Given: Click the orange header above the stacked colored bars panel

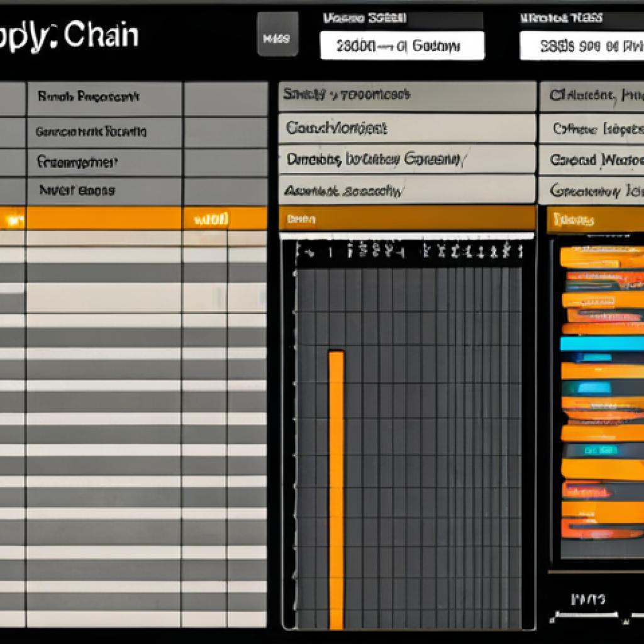Looking at the screenshot, I should click(x=595, y=219).
